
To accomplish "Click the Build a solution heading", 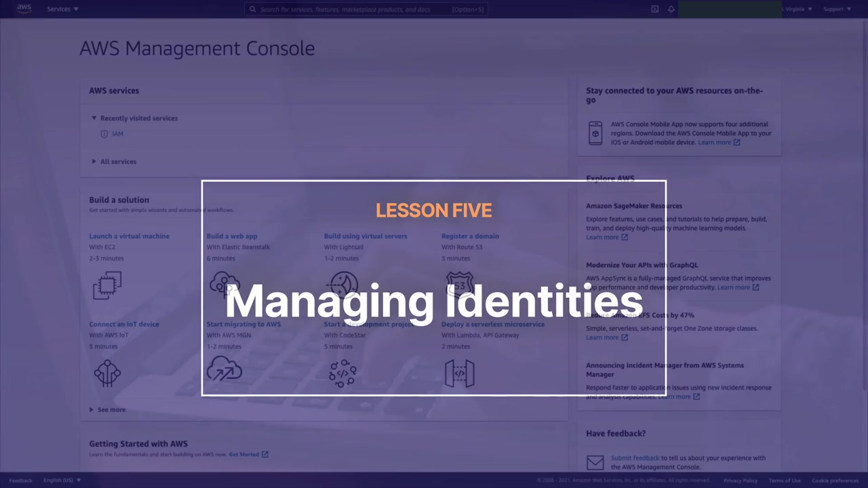I will 119,200.
